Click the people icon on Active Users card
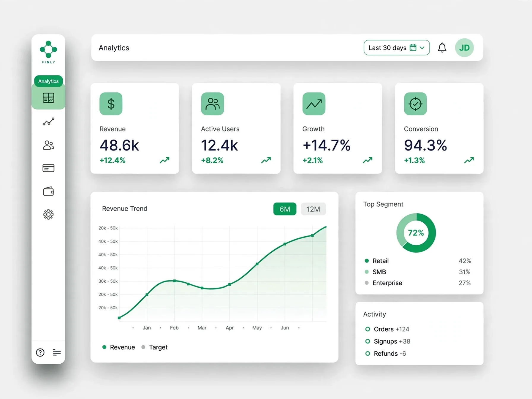 pos(212,104)
